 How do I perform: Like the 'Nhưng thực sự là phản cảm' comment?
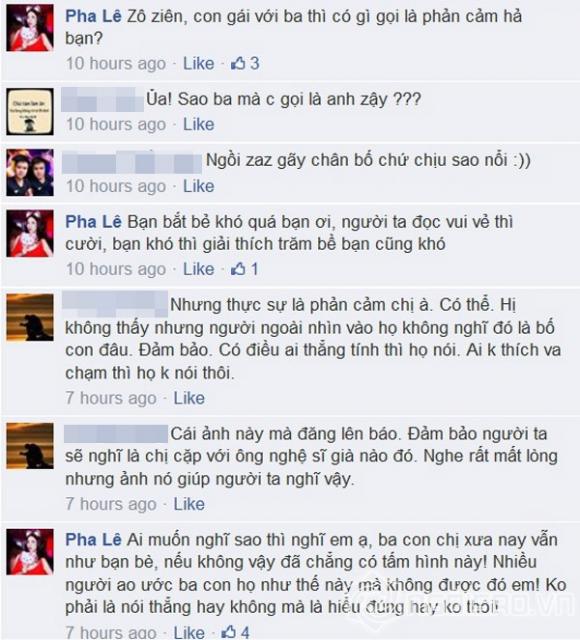coord(189,398)
